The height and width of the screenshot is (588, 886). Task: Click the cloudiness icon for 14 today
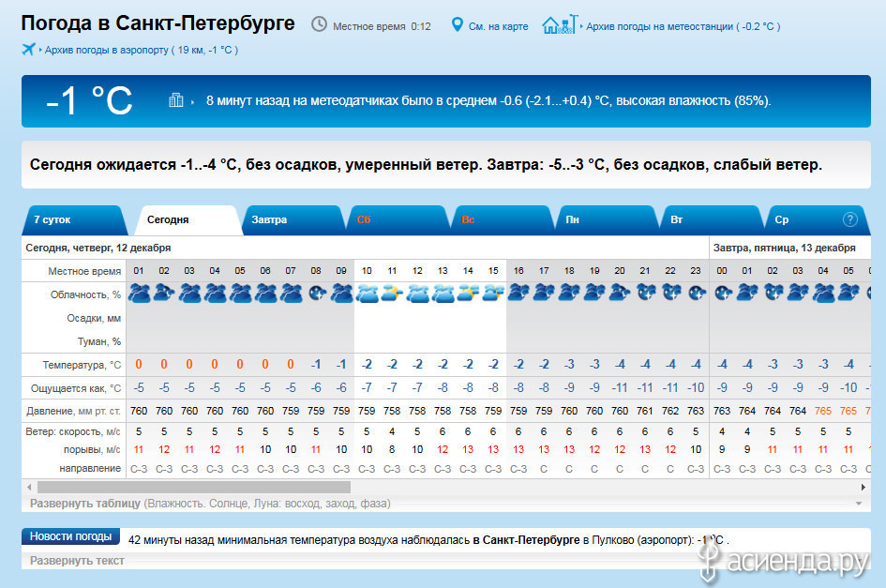[x=469, y=294]
